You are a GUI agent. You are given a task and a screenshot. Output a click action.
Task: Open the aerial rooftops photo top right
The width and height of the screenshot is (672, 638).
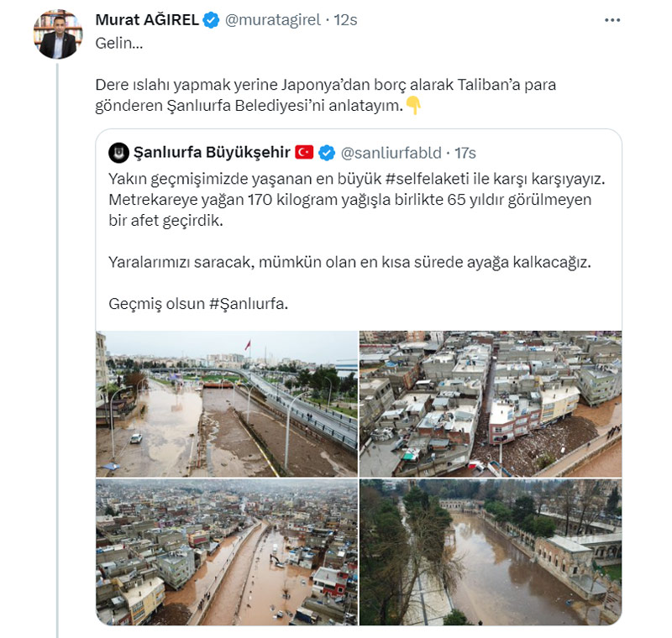[491, 404]
